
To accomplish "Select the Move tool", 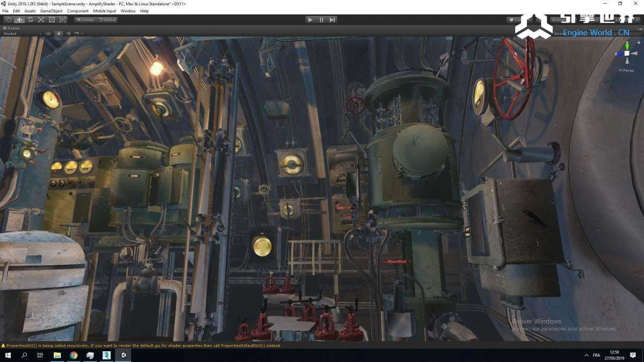I will pyautogui.click(x=19, y=19).
